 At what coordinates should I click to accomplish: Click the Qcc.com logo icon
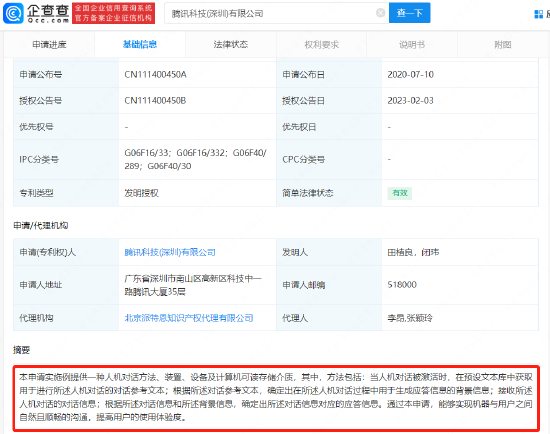(x=13, y=13)
